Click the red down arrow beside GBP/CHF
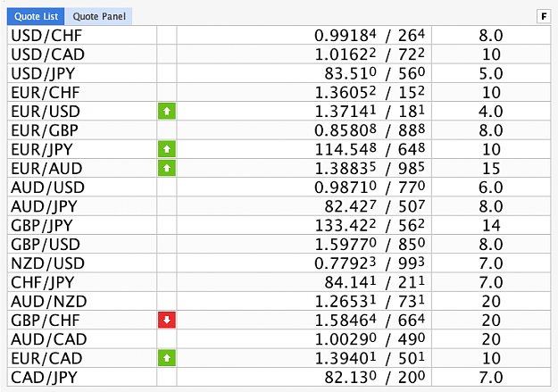Screen dimensions: 558x392 pos(167,320)
